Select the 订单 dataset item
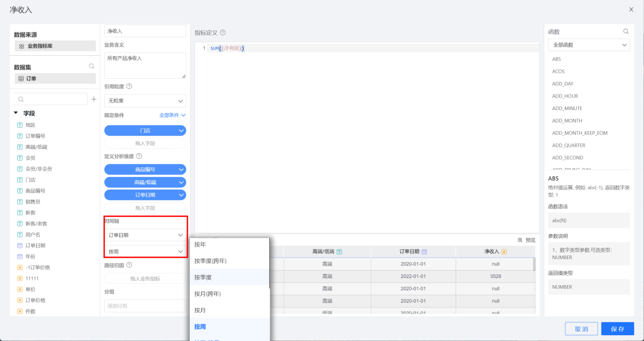Screen dimensions: 644x341 click(x=55, y=79)
